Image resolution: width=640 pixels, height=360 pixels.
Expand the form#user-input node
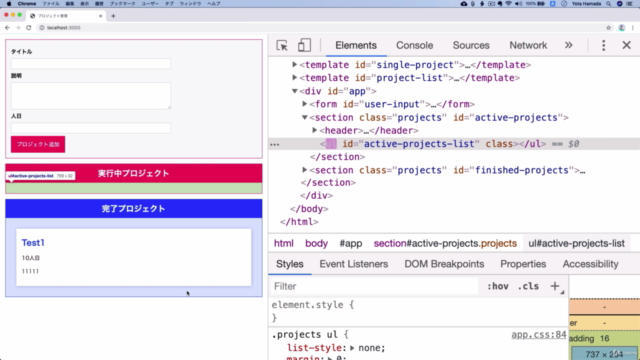click(x=304, y=104)
